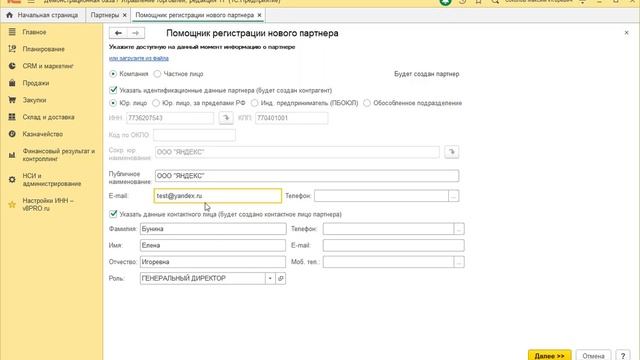Viewport: 640px width, 360px height.
Task: Open CRM и маркетинг section
Action: click(48, 66)
